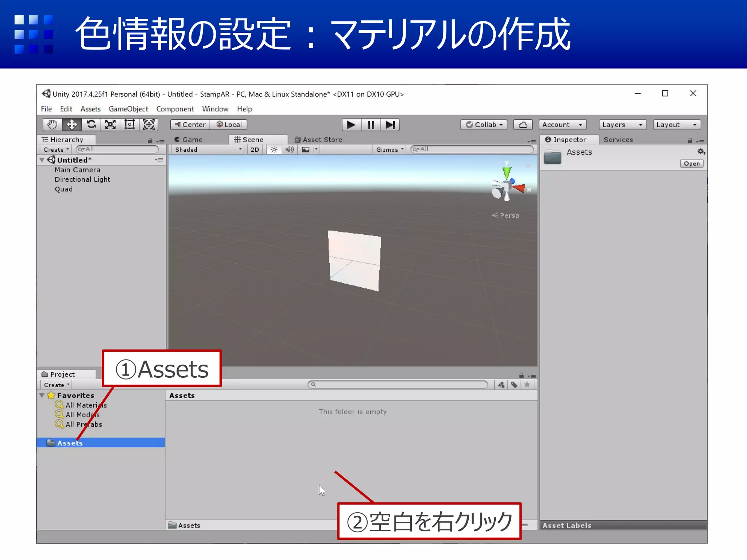The height and width of the screenshot is (560, 747).
Task: Open scene effects dropdown arrow
Action: 316,149
